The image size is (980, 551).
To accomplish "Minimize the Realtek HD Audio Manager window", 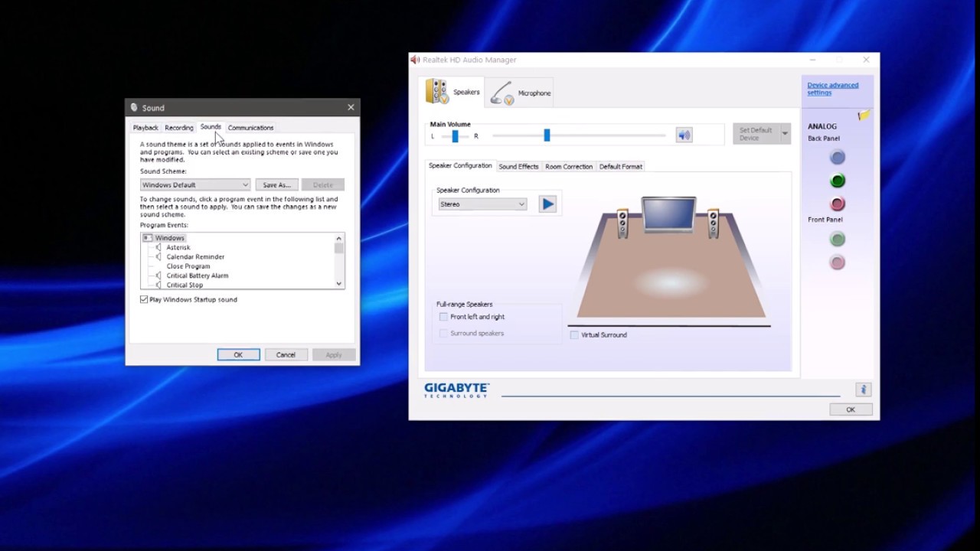I will click(x=813, y=60).
